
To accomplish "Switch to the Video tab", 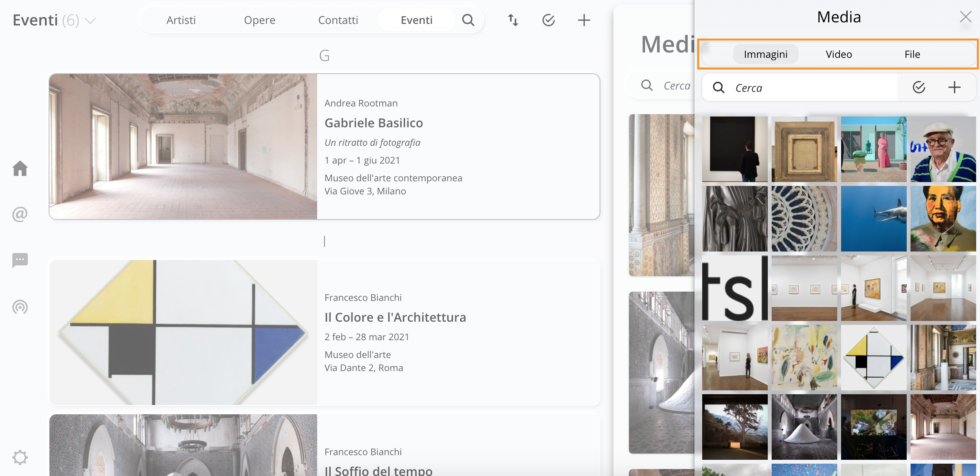I will (x=839, y=54).
